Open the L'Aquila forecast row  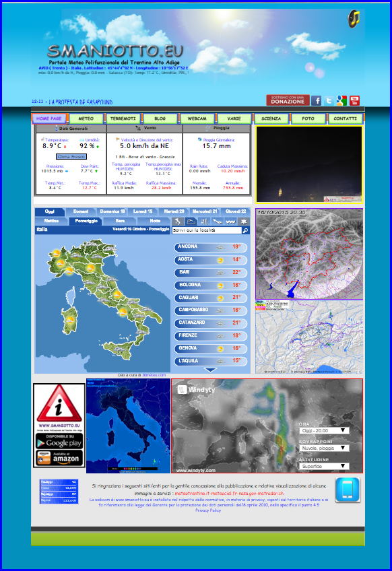(211, 361)
